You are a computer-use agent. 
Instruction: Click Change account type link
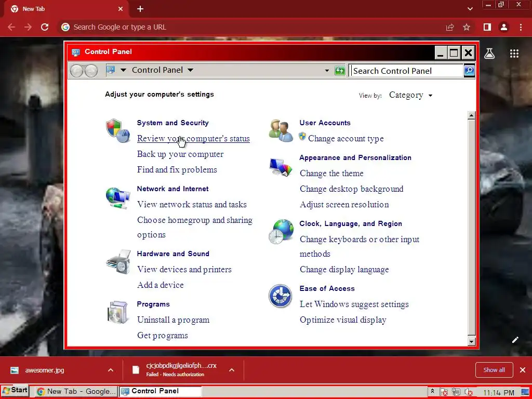pos(345,138)
